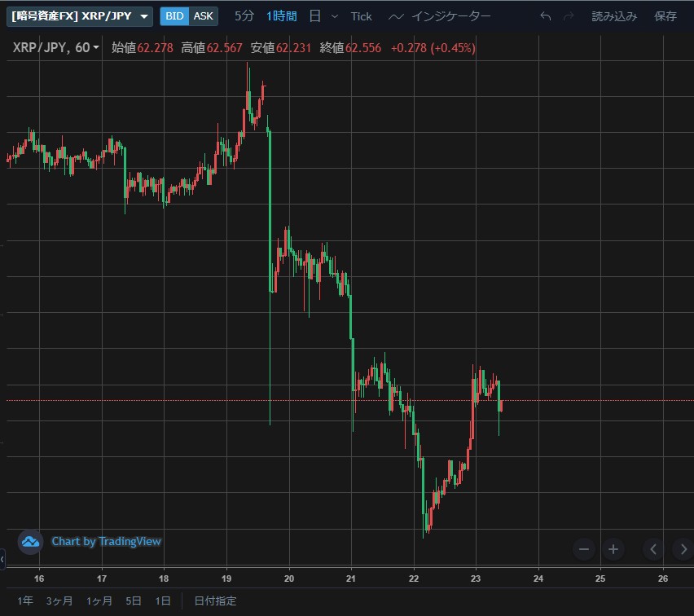Open the XRP/JPY, 60 legend dropdown arrow
The height and width of the screenshot is (616, 694).
point(96,47)
